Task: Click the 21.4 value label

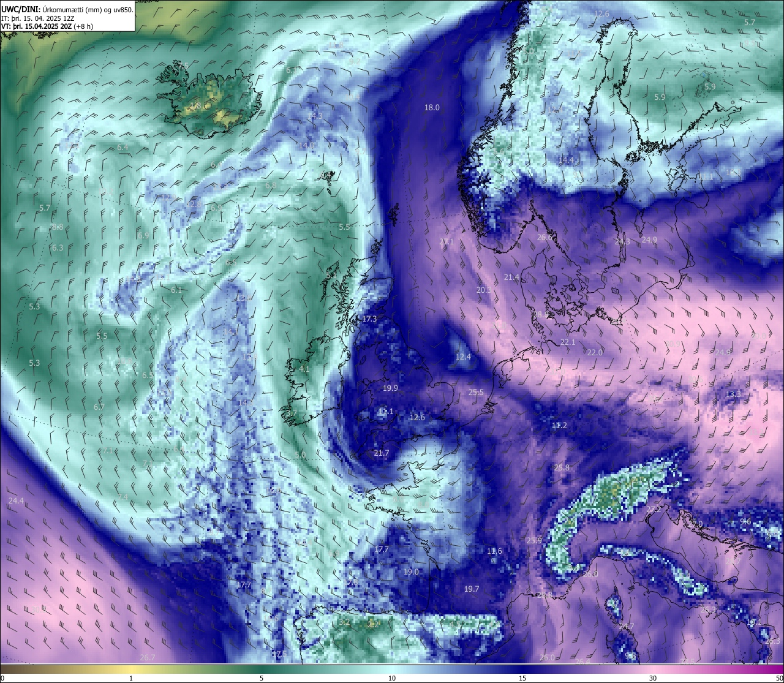Action: click(x=511, y=277)
